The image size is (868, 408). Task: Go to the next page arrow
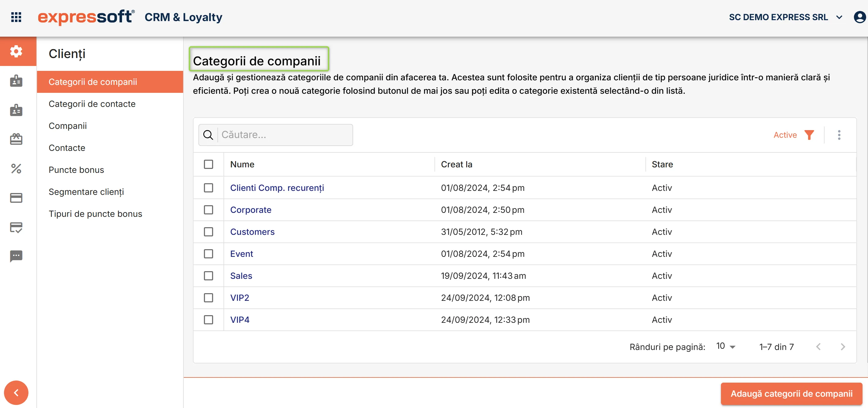tap(843, 347)
